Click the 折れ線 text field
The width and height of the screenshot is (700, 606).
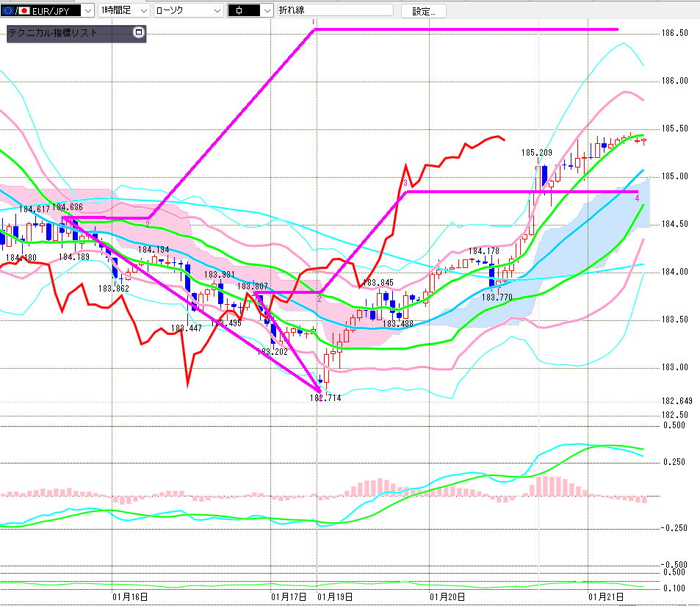tap(334, 11)
